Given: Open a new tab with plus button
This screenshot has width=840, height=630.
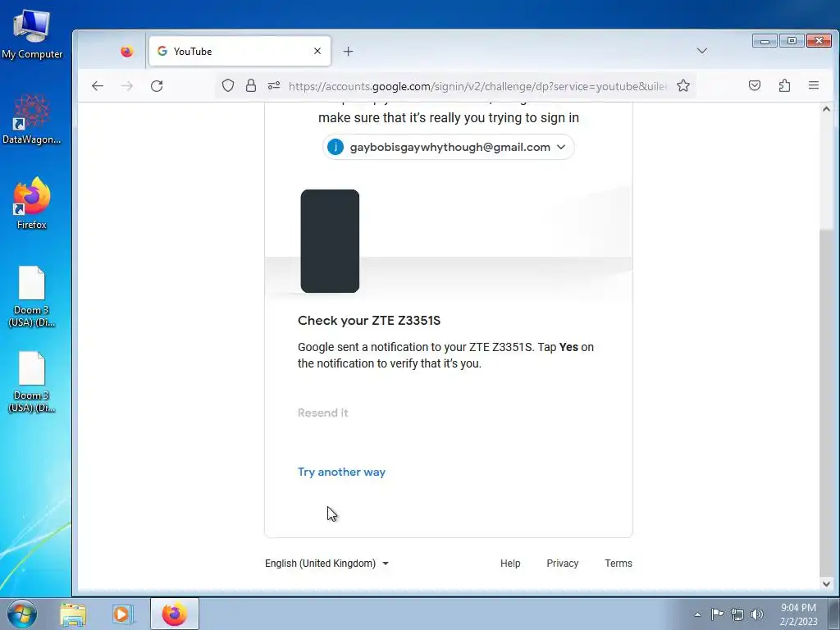Looking at the screenshot, I should 348,52.
